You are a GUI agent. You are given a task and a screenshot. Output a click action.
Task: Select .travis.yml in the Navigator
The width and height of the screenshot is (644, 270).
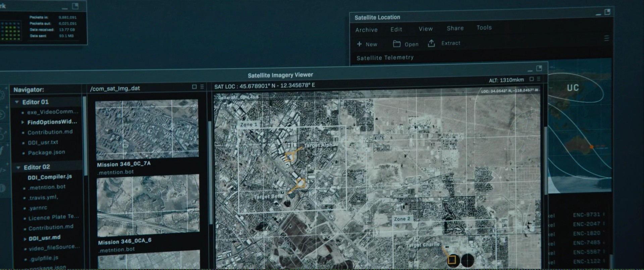coord(43,197)
